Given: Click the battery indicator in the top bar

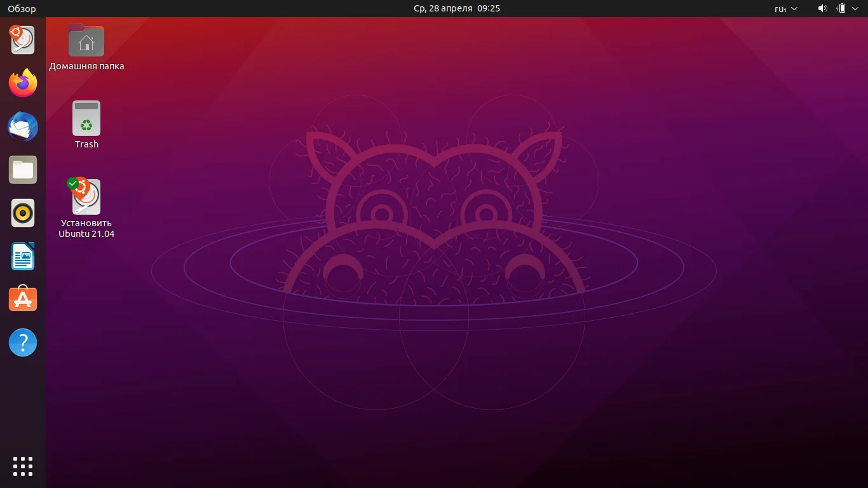Looking at the screenshot, I should coord(840,8).
